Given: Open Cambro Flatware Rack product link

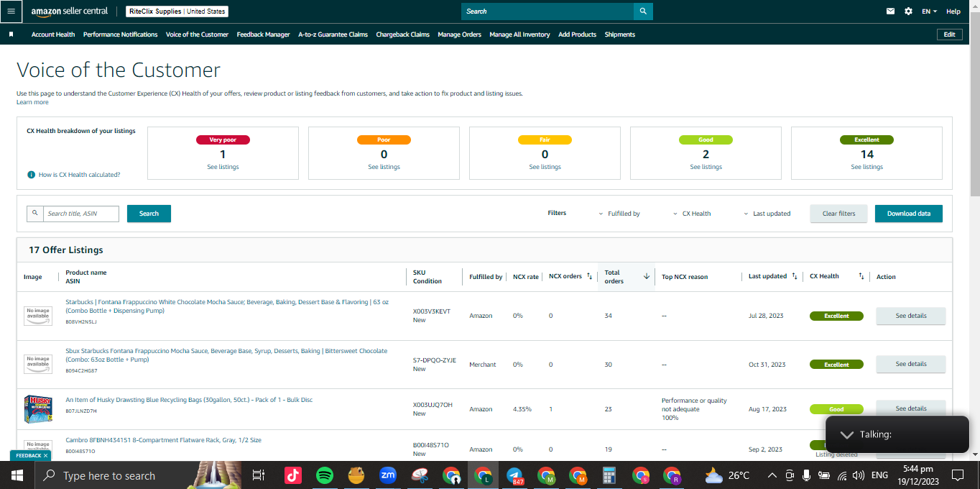Looking at the screenshot, I should pos(163,440).
